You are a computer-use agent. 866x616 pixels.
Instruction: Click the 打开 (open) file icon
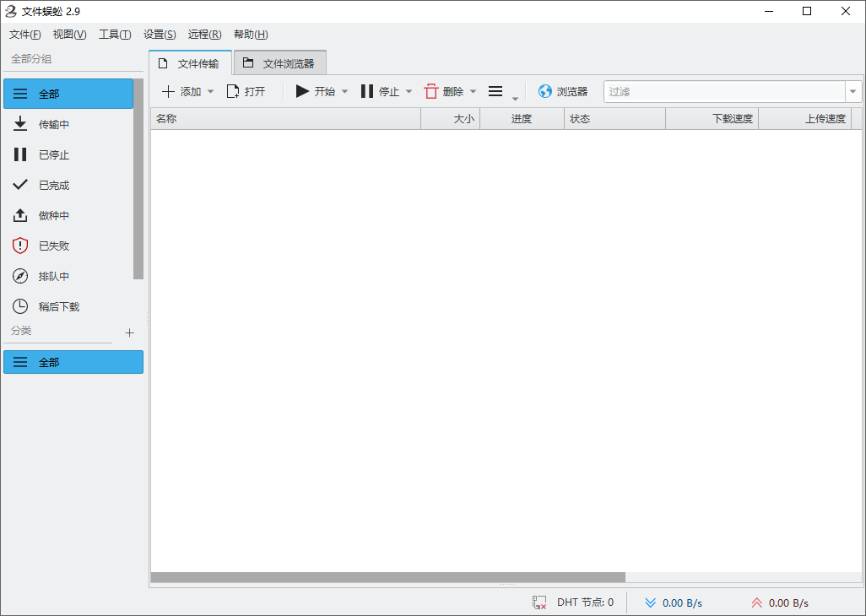[233, 92]
